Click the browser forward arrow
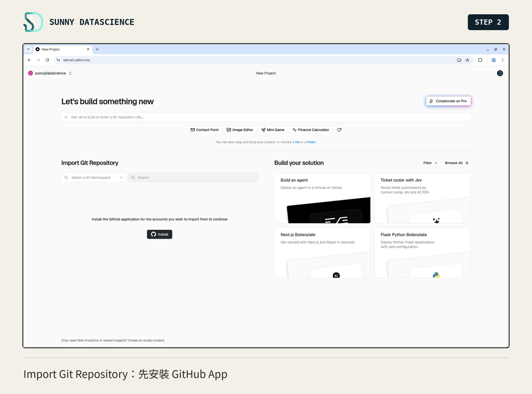532x394 pixels. (x=38, y=60)
